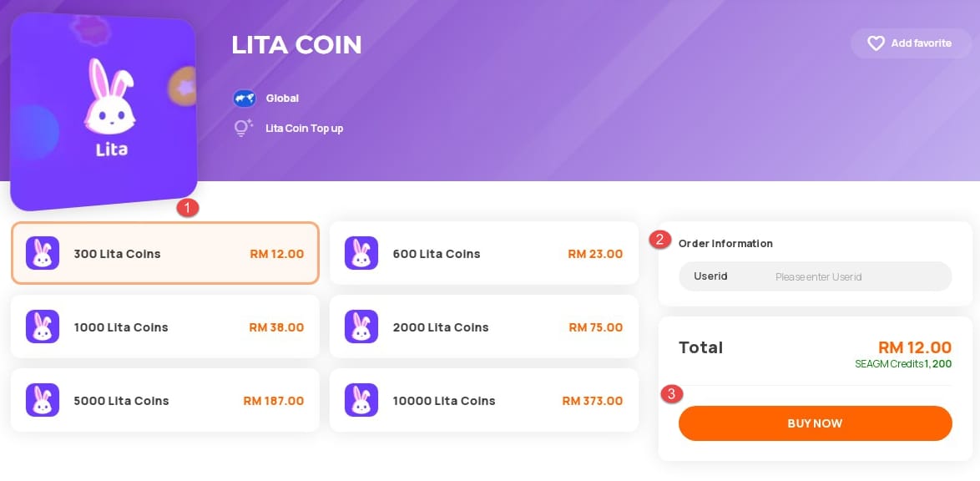Screen dimensions: 980x481
Task: Click the rabbit icon on 5000 Lita Coins card
Action: click(x=43, y=400)
